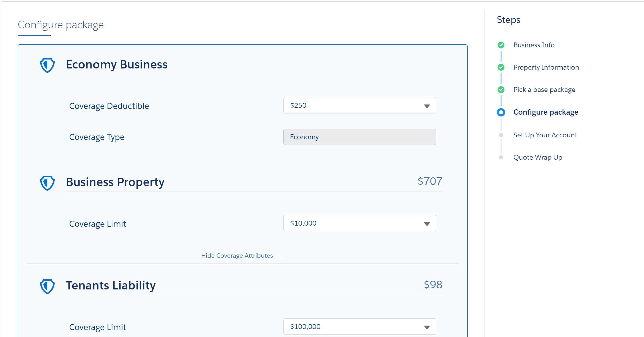This screenshot has height=337, width=644.
Task: Open the Pick a base package step
Action: [x=544, y=89]
